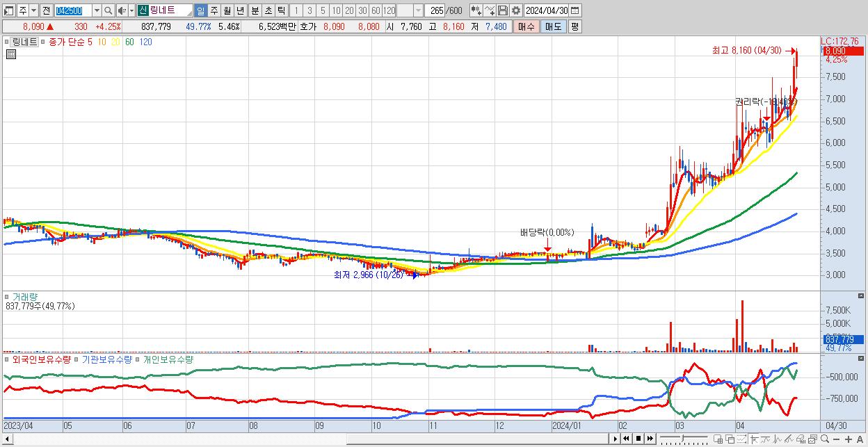This screenshot has height=447, width=868.
Task: Choose the 60 interval button
Action: [376, 10]
